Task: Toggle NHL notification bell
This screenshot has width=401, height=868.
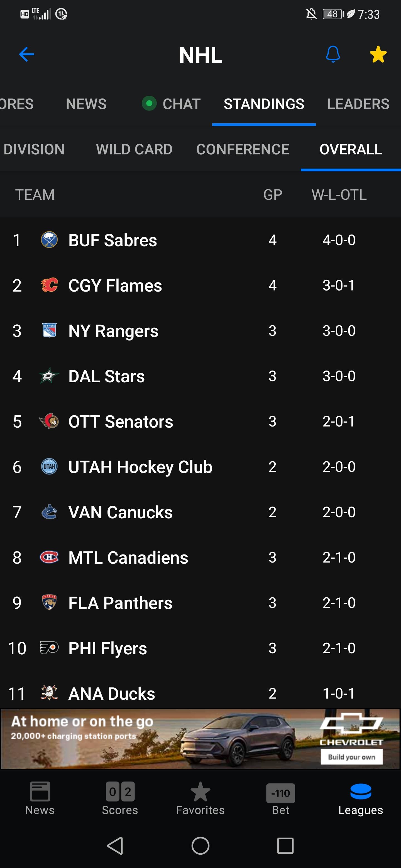Action: pyautogui.click(x=332, y=54)
